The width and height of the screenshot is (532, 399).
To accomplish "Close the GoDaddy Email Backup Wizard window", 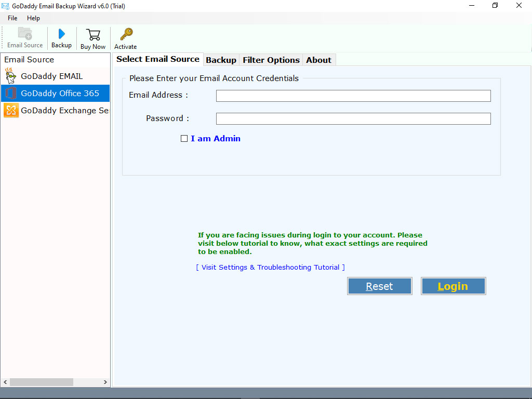I will coord(519,5).
